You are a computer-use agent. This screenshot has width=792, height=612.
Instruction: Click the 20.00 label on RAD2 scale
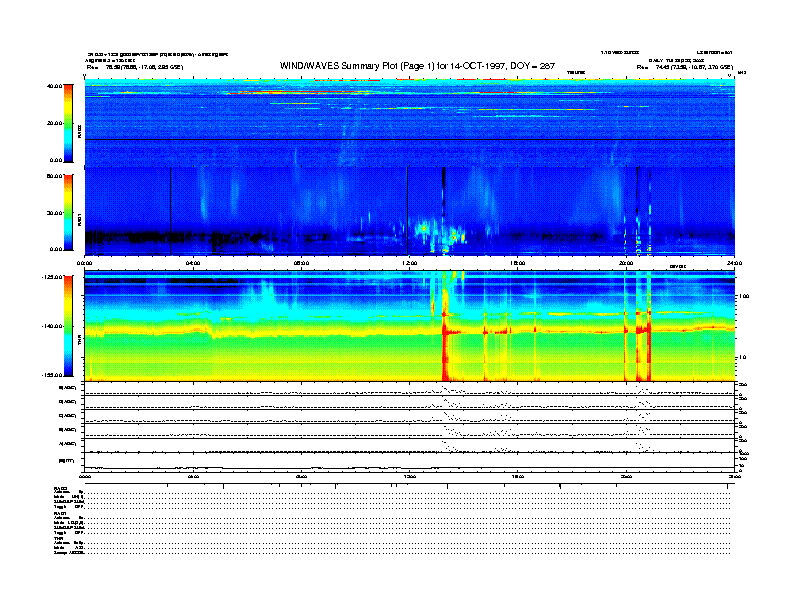coord(54,123)
